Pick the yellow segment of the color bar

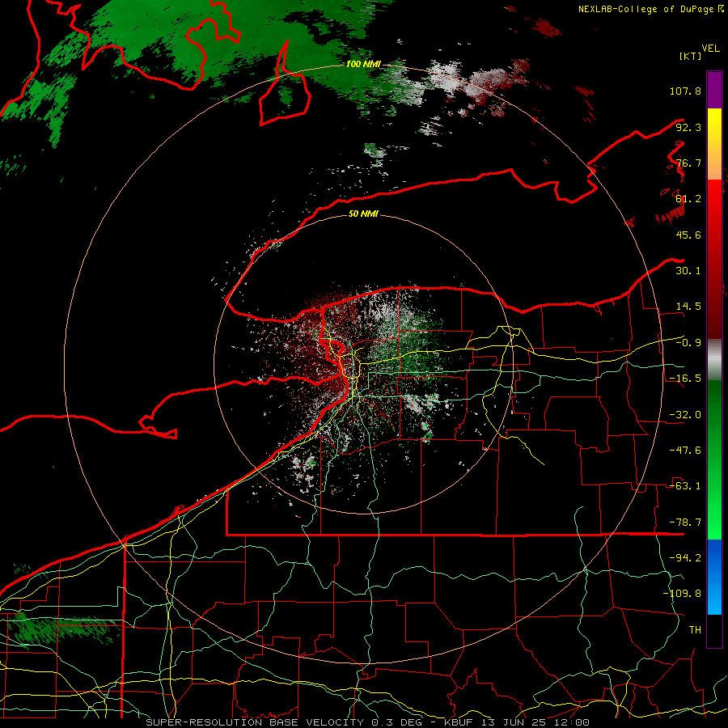tap(714, 144)
